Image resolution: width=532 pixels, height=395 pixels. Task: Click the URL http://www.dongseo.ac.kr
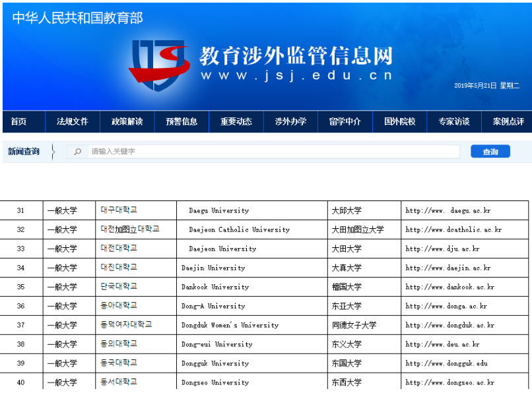(x=450, y=382)
